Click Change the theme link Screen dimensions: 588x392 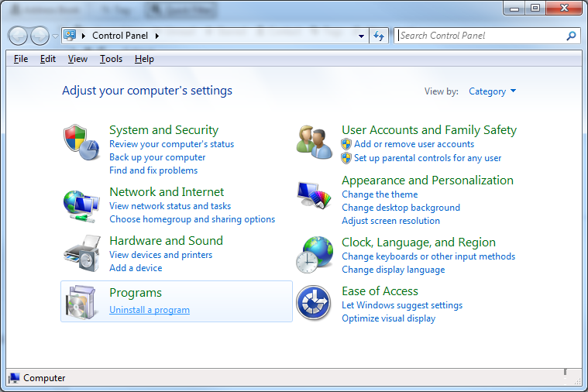click(x=380, y=194)
